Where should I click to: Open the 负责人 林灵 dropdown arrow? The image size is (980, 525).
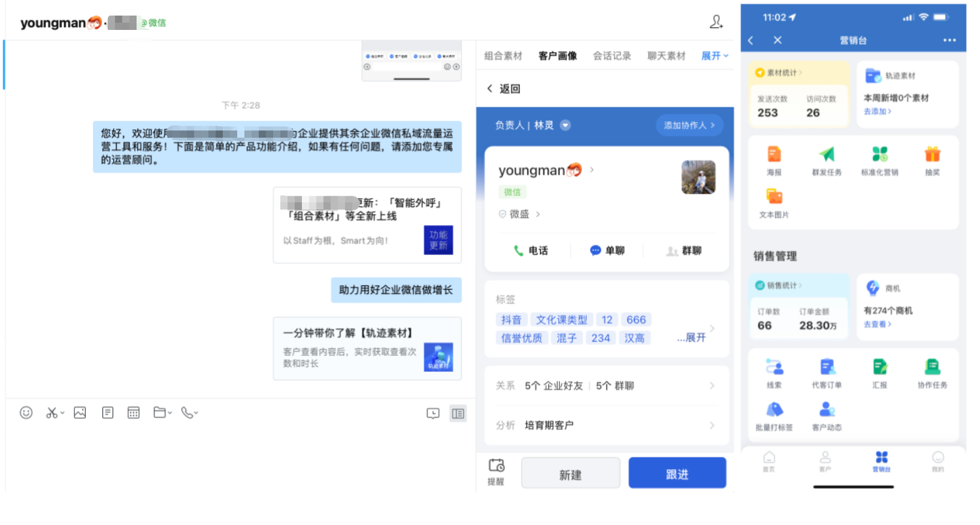[x=565, y=125]
